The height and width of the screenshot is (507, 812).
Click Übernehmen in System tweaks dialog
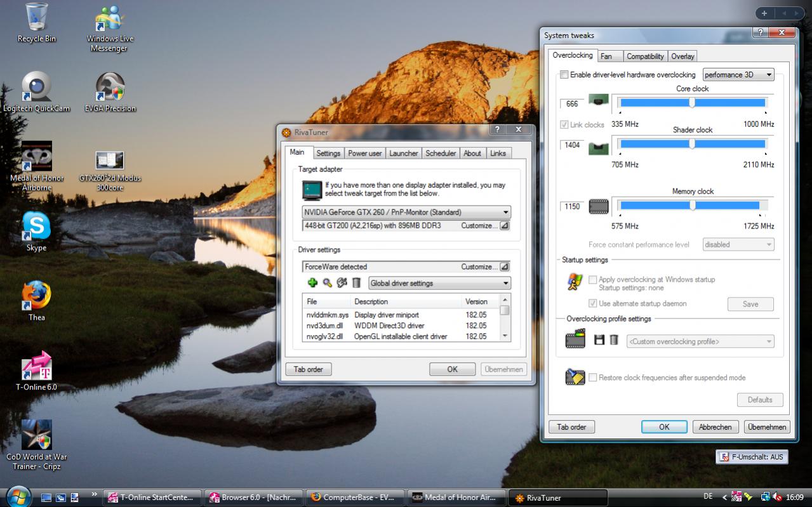tap(767, 427)
